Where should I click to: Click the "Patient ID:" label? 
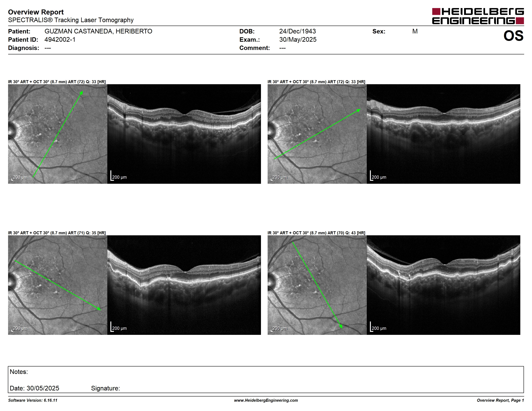pos(23,40)
